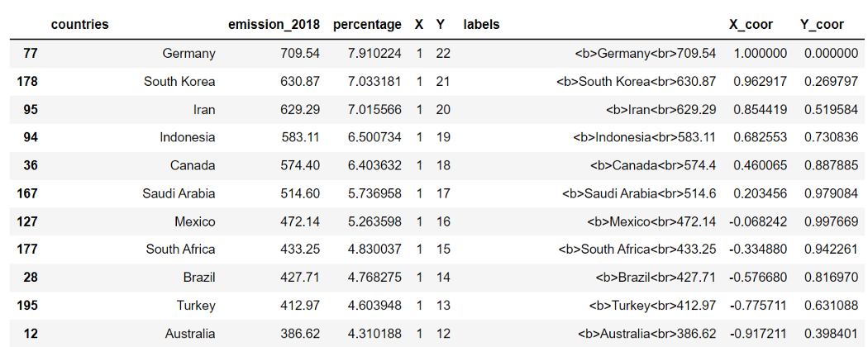
Task: Click the countries column header
Action: (x=79, y=24)
